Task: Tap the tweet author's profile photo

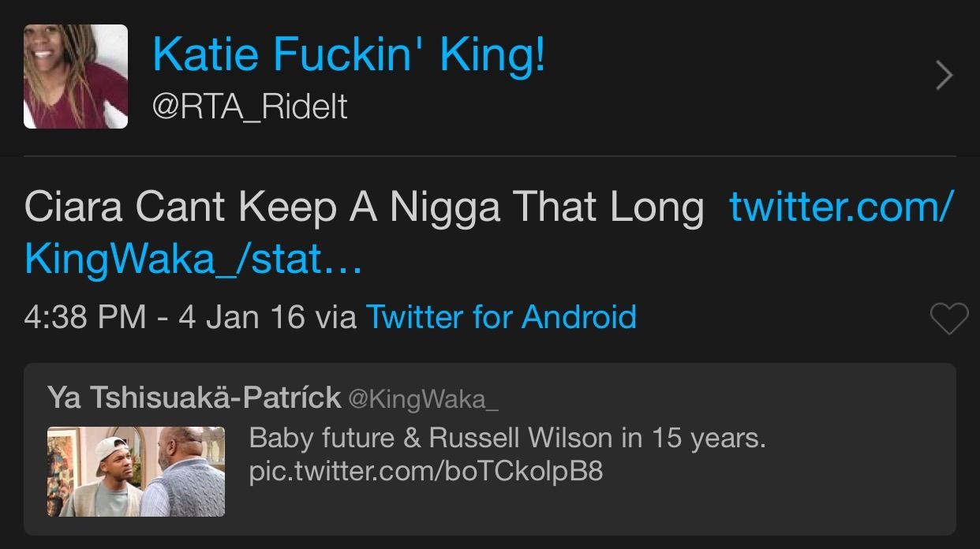Action: (x=76, y=77)
